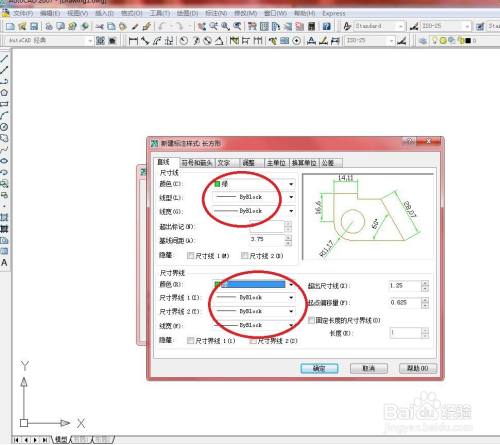The image size is (500, 445).
Task: Open extension line 线宽 dropdown
Action: pyautogui.click(x=254, y=325)
